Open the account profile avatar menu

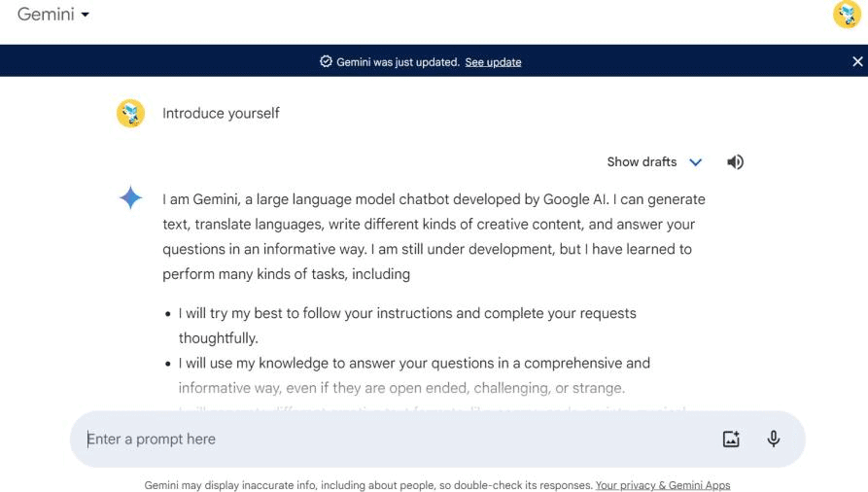[847, 16]
